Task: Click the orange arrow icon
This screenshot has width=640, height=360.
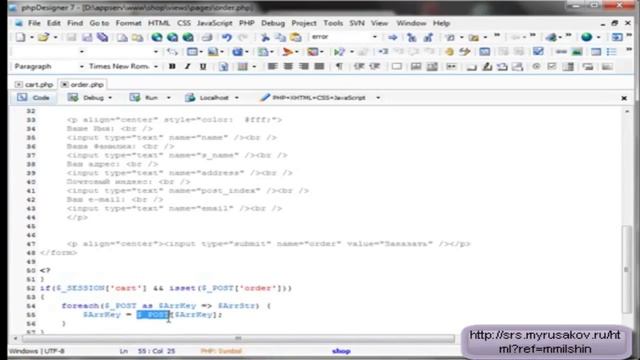Action: point(287,52)
